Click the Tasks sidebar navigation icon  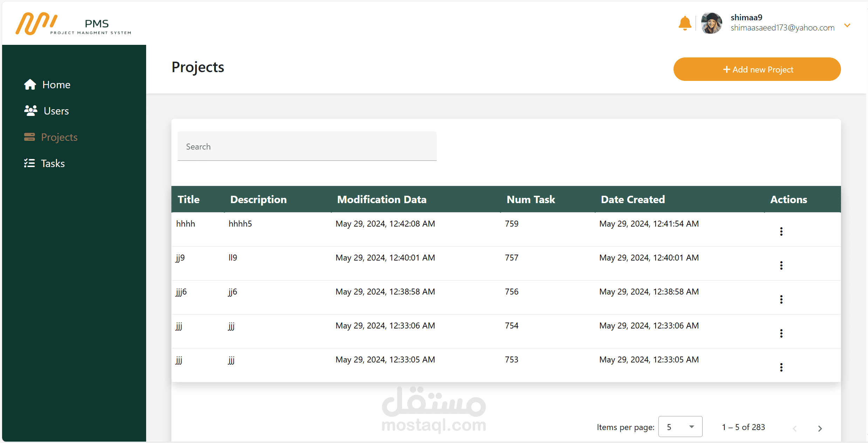29,163
